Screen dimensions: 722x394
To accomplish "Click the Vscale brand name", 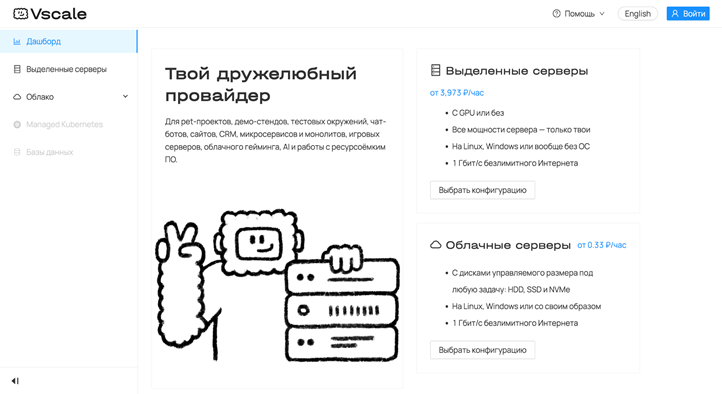I will tap(58, 14).
